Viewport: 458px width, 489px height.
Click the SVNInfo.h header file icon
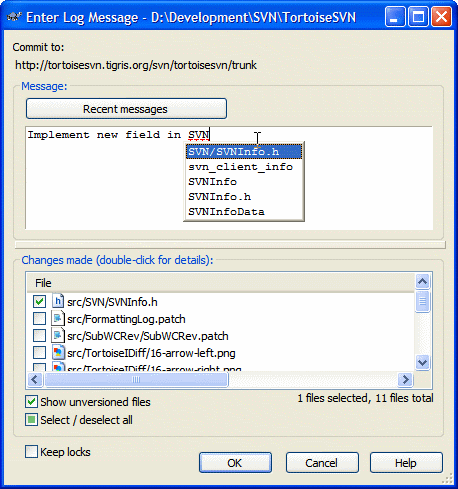pyautogui.click(x=58, y=301)
